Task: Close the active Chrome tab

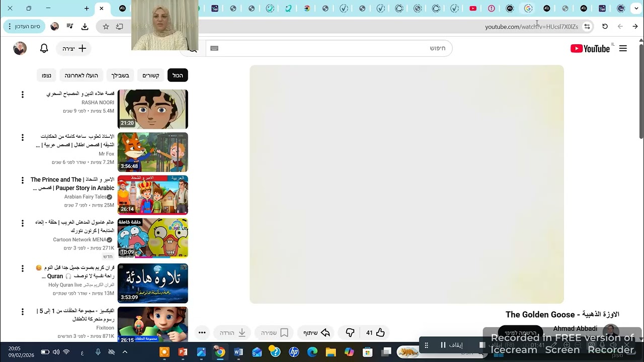Action: (101, 9)
